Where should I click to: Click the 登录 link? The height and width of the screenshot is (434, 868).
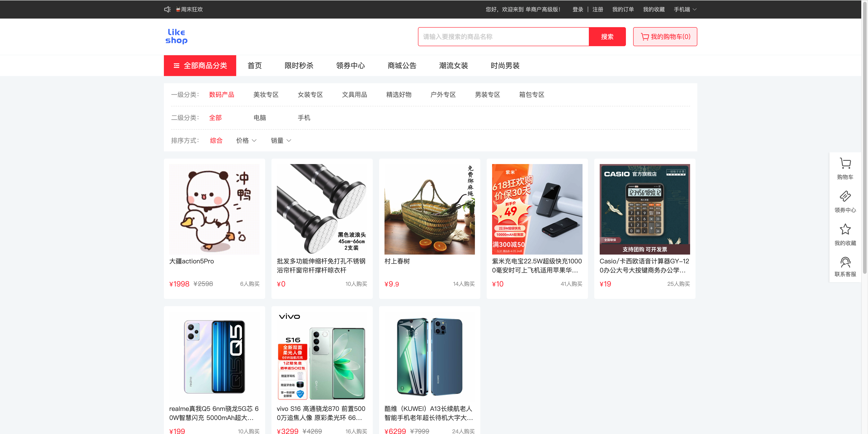pyautogui.click(x=578, y=10)
